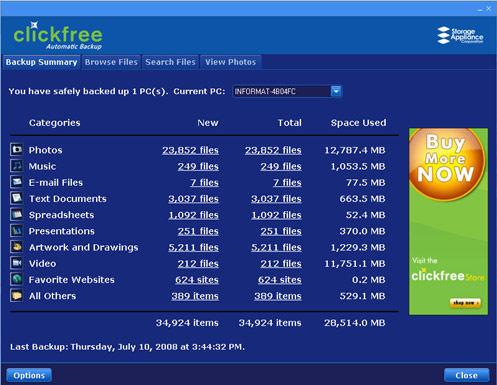The width and height of the screenshot is (497, 385).
Task: Open total Video 212 files link
Action: [281, 264]
